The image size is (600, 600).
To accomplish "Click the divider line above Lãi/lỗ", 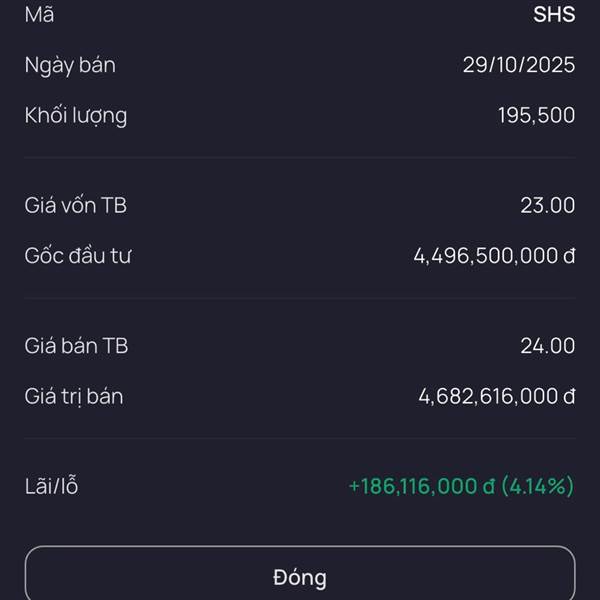I will [x=300, y=438].
